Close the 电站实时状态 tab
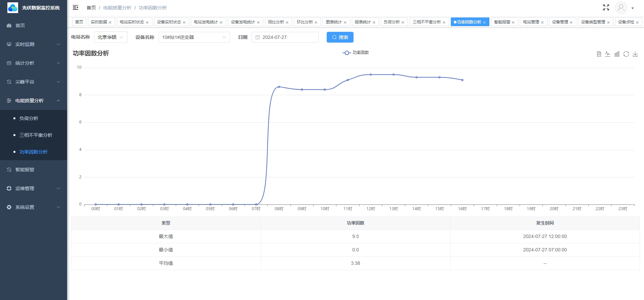 (147, 22)
